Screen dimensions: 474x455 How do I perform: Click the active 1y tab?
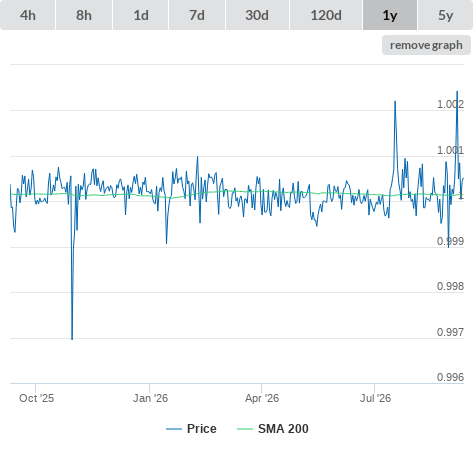coord(390,15)
